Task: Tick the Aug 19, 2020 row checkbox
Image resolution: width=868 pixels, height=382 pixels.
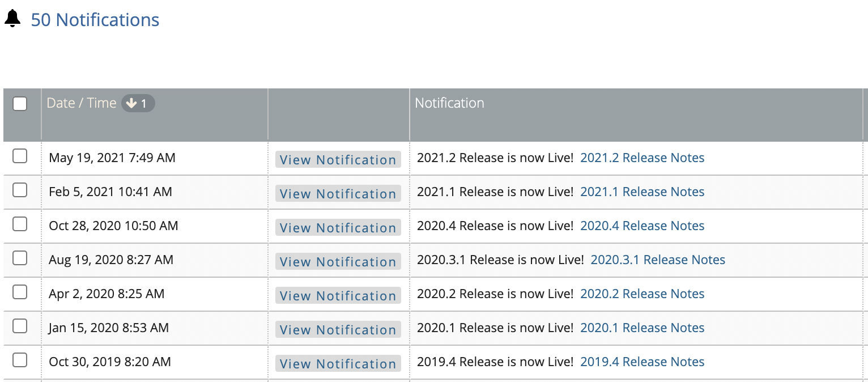Action: (x=20, y=258)
